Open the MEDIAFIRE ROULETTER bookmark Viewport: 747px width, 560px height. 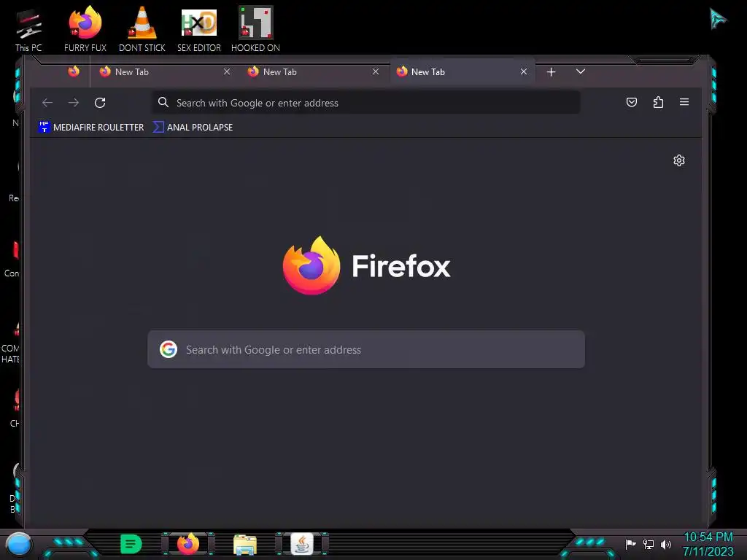[x=91, y=127]
